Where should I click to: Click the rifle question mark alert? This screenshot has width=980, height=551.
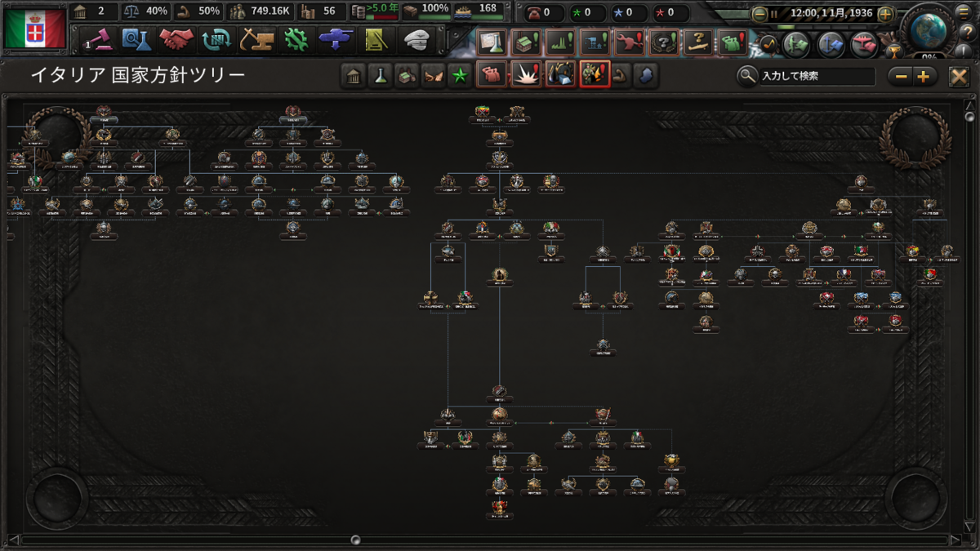[697, 42]
